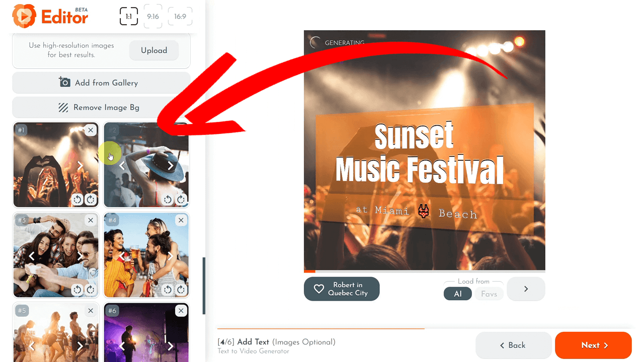Rotate image #4 clockwise
This screenshot has width=644, height=362.
pos(181,290)
